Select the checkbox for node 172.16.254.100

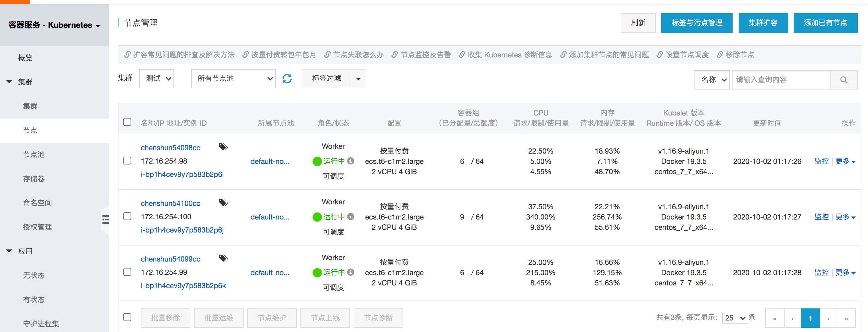[x=127, y=216]
